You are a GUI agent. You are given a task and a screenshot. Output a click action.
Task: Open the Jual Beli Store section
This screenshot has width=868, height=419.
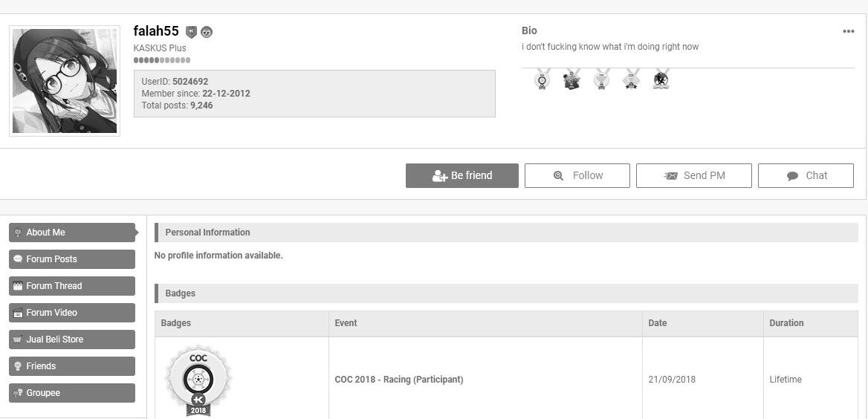pos(71,340)
